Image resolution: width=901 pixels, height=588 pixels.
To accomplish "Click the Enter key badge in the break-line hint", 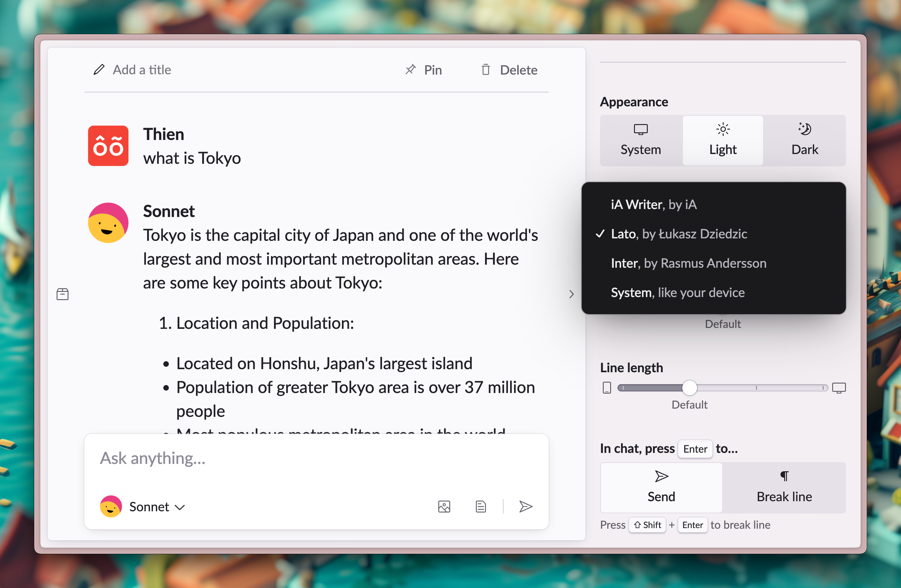I will pyautogui.click(x=692, y=525).
